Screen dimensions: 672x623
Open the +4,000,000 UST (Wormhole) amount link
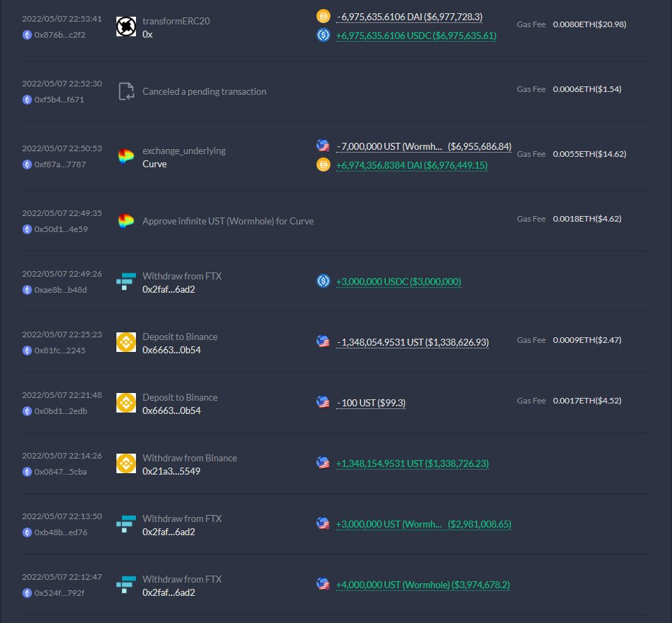coord(423,585)
